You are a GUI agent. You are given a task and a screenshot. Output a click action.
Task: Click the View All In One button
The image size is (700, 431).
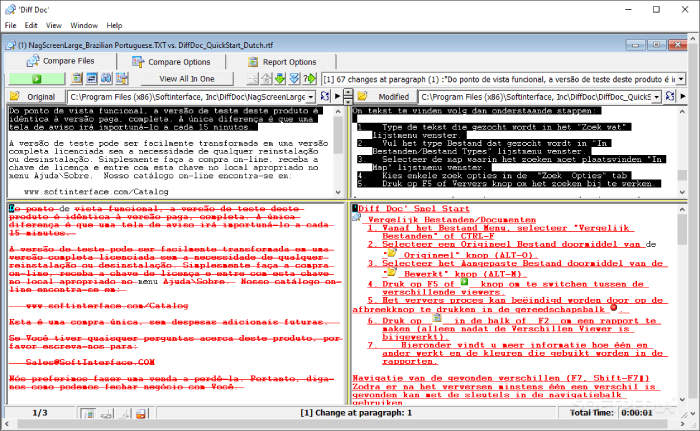(x=187, y=79)
